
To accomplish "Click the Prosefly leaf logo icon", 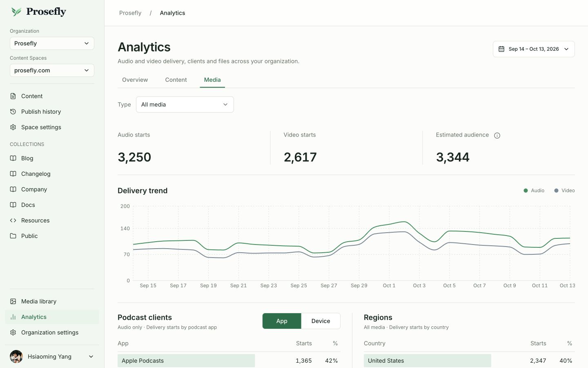I will coord(16,12).
